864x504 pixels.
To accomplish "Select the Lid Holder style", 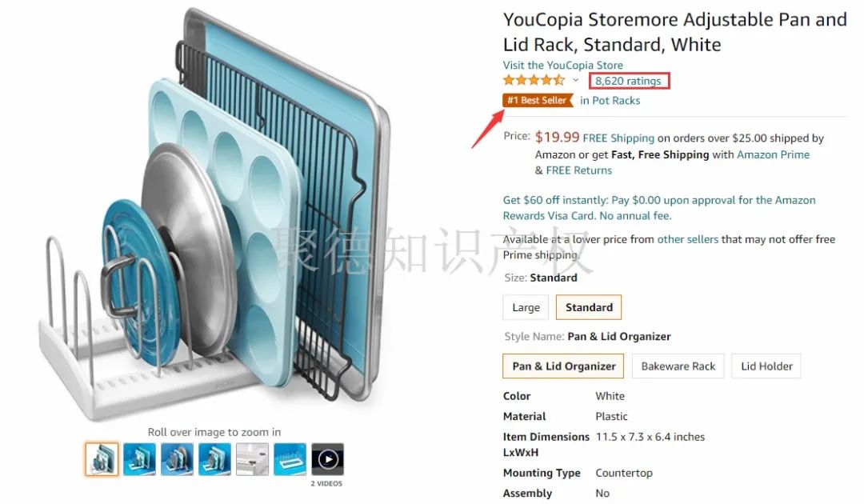I will (x=766, y=366).
